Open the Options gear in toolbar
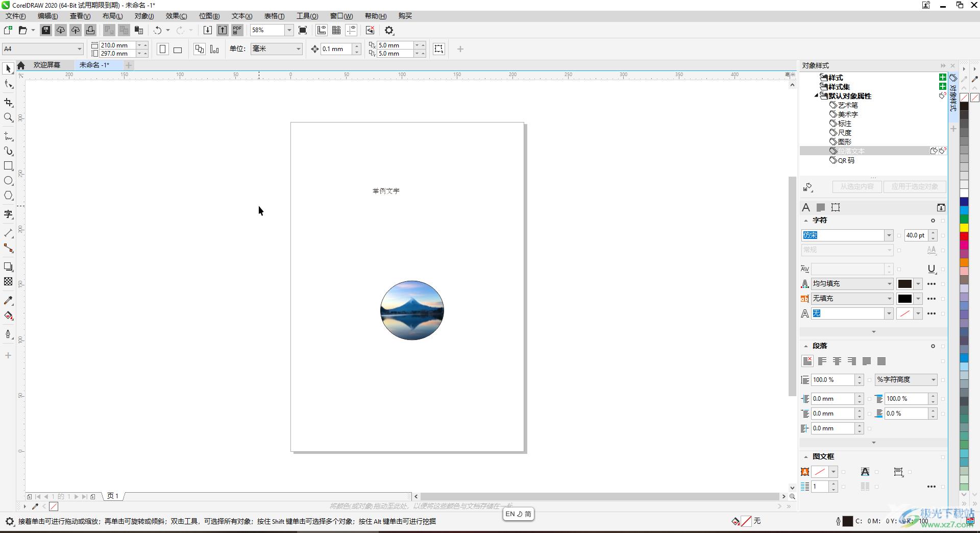 (x=389, y=31)
